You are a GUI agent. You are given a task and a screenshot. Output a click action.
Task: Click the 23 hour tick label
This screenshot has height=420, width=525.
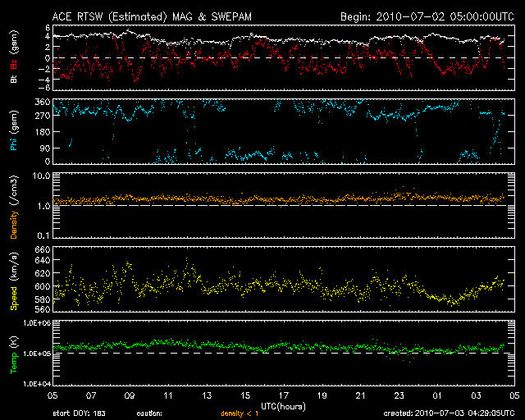[399, 395]
